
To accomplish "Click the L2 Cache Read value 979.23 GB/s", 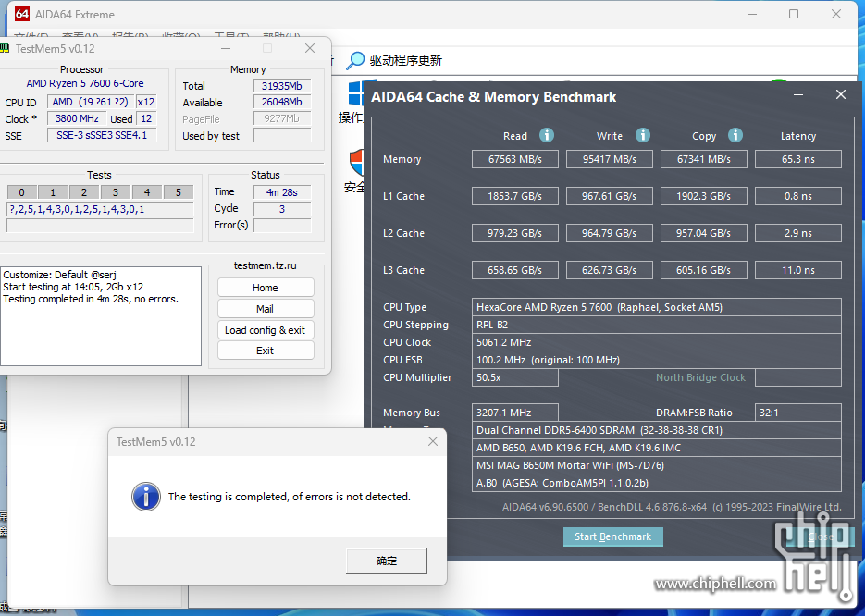I will [x=514, y=233].
